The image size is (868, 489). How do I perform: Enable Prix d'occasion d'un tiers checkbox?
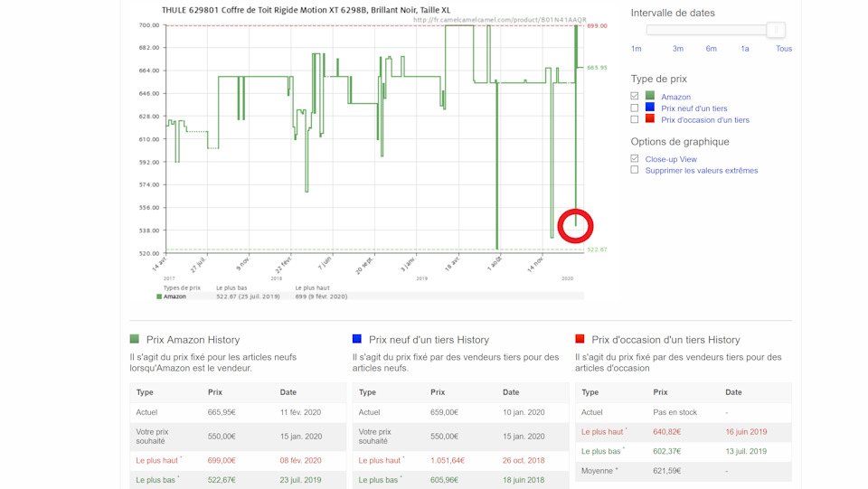pos(635,119)
